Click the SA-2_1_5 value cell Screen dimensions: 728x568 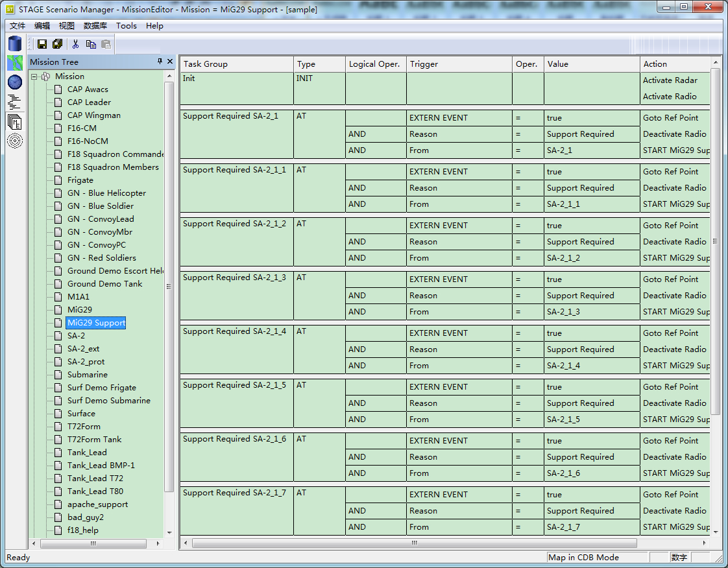tap(592, 420)
